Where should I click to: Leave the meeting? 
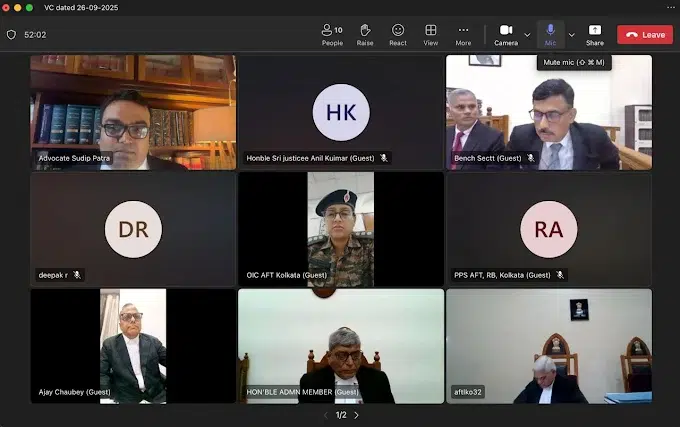coord(645,34)
